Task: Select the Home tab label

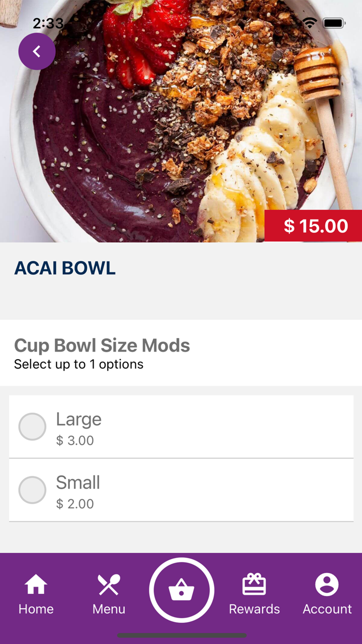Action: (36, 609)
